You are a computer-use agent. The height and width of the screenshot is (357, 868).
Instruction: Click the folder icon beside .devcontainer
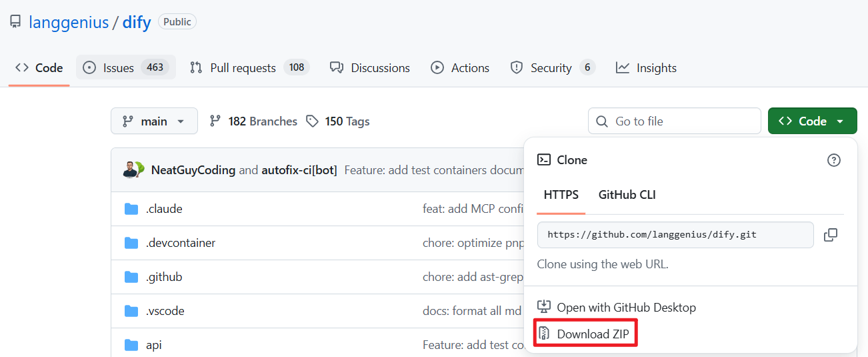tap(131, 243)
